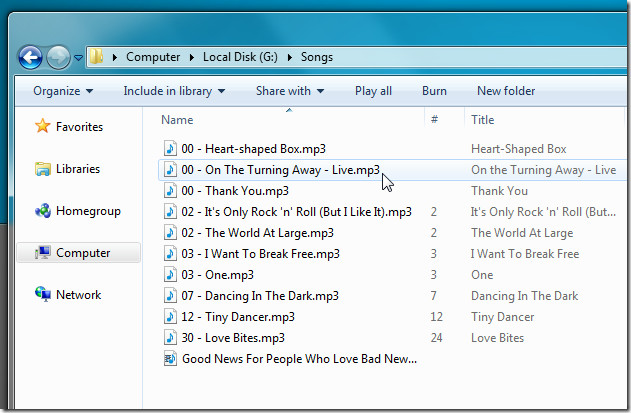Select Network in the navigation pane

tap(78, 295)
